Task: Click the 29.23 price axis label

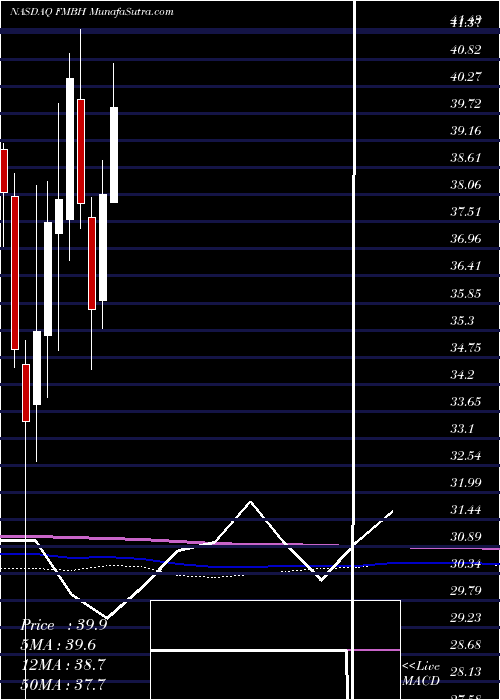Action: 465,618
